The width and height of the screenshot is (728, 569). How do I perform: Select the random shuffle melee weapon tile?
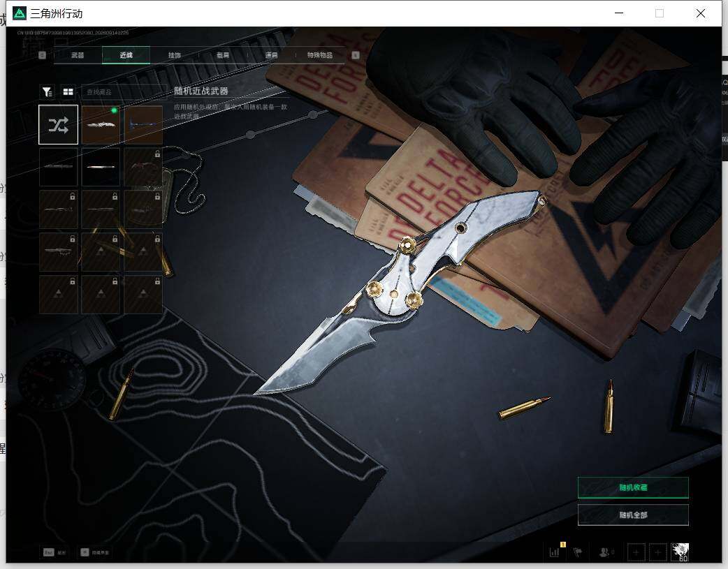[x=59, y=124]
